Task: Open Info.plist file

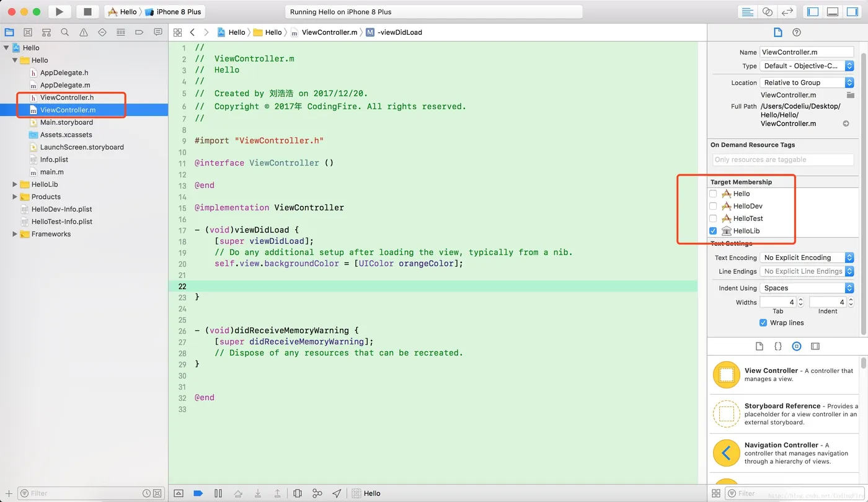Action: click(54, 159)
